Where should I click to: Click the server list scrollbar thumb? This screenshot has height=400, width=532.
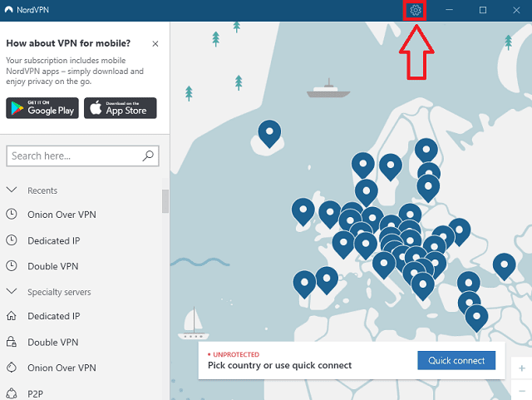pos(165,201)
